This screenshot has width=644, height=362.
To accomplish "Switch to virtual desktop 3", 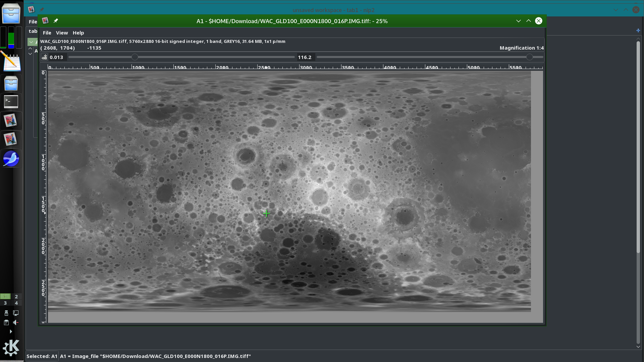I will pyautogui.click(x=5, y=303).
